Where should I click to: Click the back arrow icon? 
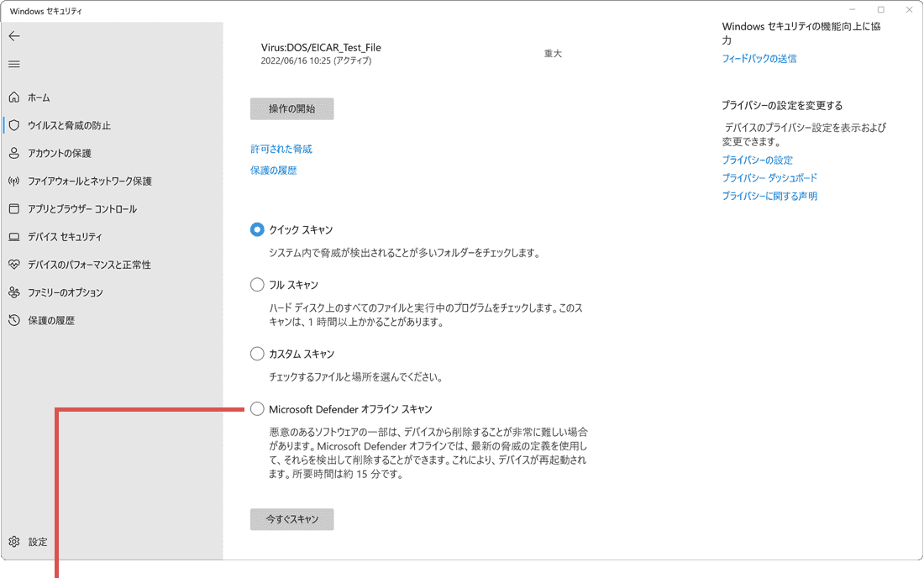[x=14, y=36]
